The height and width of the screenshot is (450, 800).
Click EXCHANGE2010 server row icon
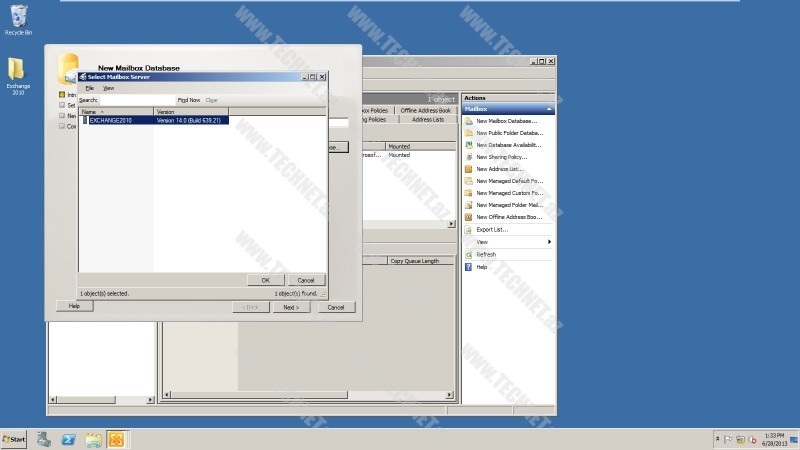pos(85,120)
